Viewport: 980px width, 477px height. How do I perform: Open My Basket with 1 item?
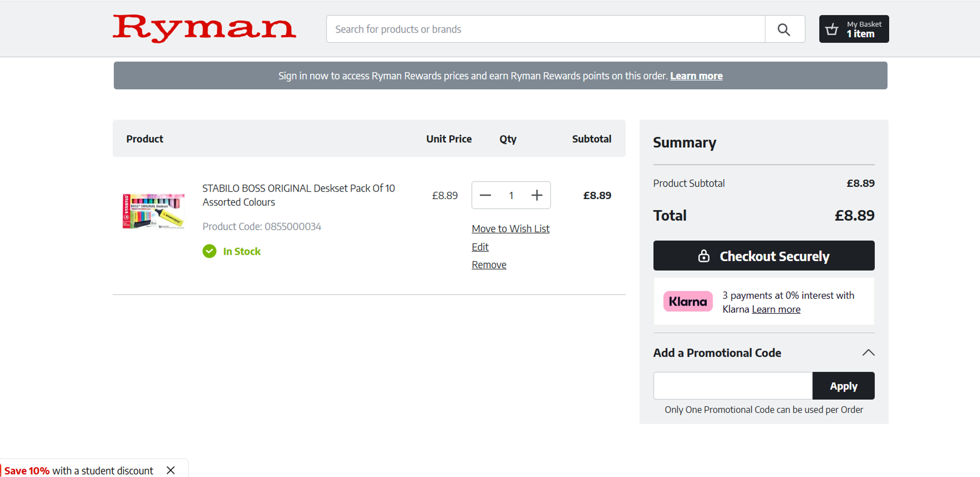[x=854, y=29]
